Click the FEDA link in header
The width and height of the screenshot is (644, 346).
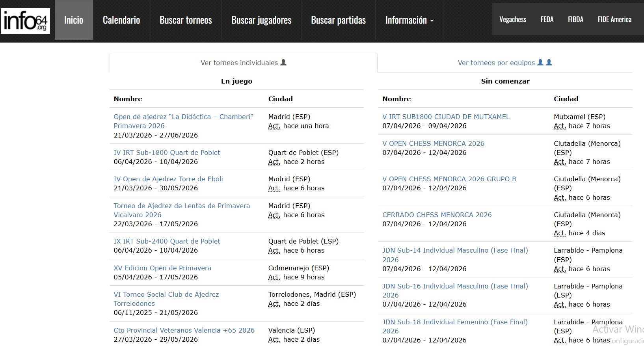pyautogui.click(x=547, y=19)
